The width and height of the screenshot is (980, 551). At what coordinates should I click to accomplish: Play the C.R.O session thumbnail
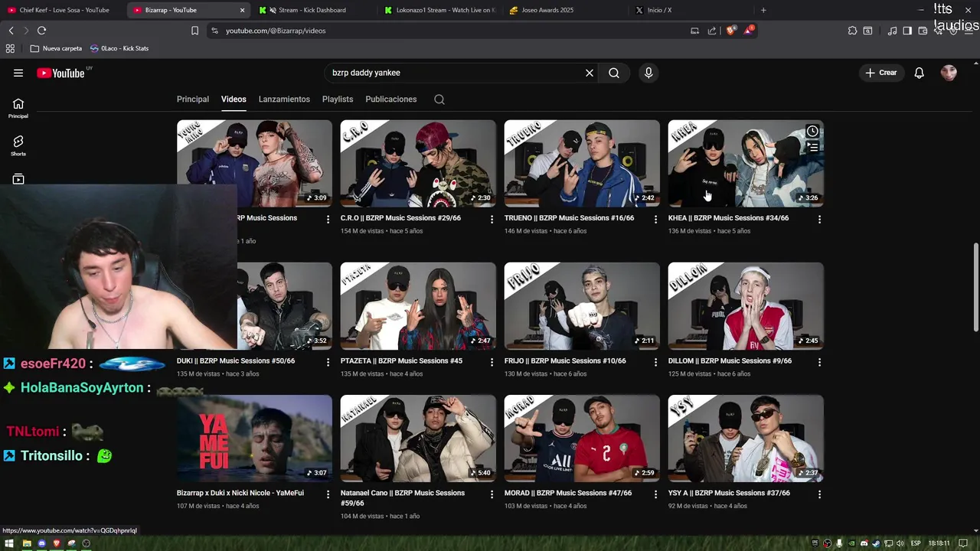coord(418,163)
